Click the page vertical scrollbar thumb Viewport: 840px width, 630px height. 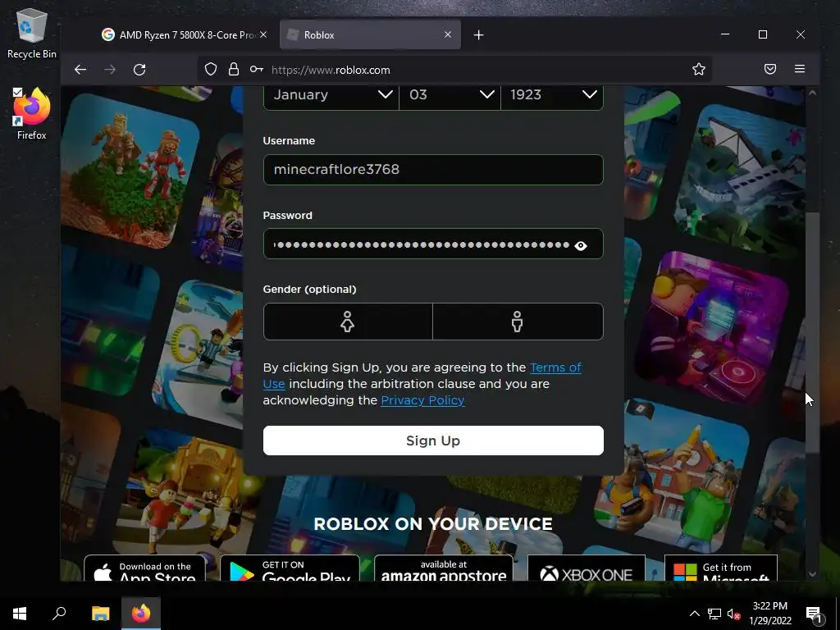point(812,332)
